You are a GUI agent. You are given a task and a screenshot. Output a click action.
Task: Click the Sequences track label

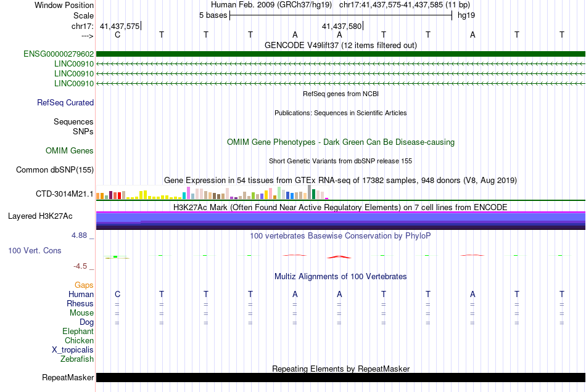coord(73,121)
